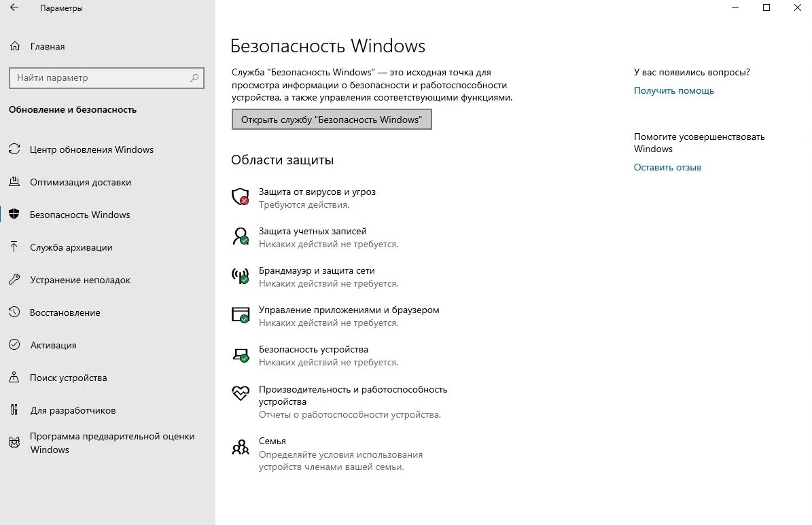Image resolution: width=812 pixels, height=525 pixels.
Task: Go to Центр обновления Windows
Action: pos(92,149)
